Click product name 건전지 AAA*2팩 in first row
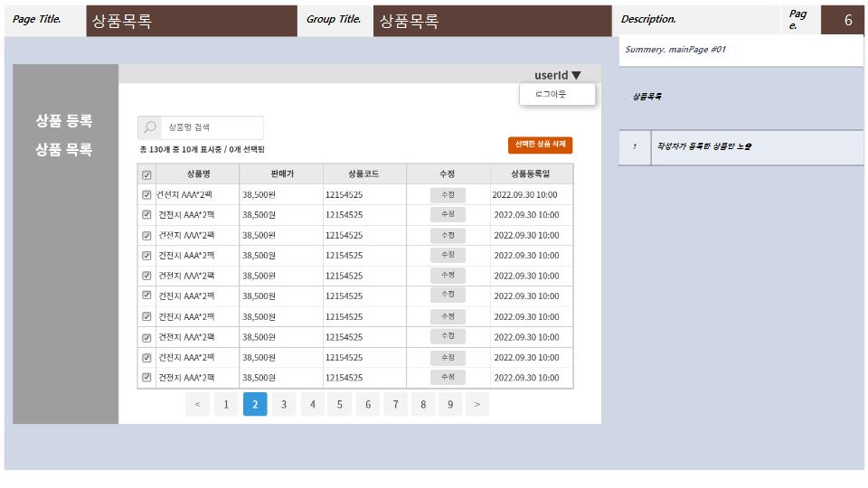868x488 pixels. (184, 195)
